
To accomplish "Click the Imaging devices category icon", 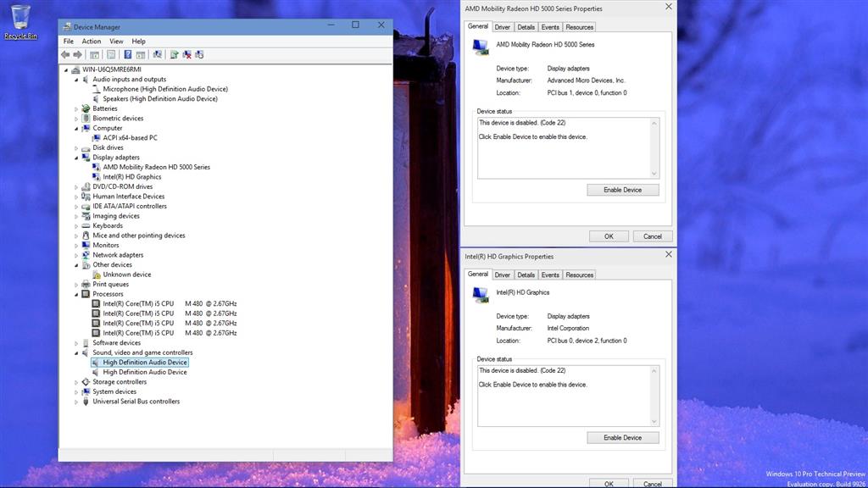I will click(x=86, y=216).
